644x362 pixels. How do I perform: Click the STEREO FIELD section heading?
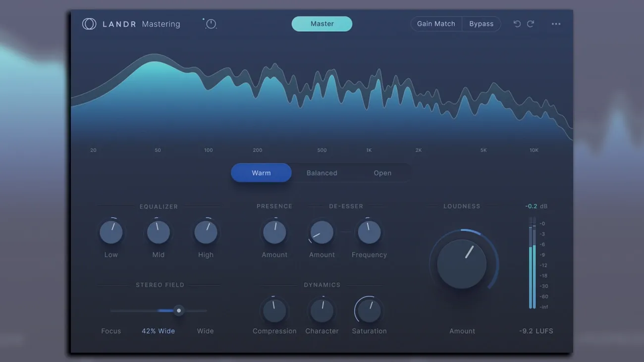coord(160,285)
